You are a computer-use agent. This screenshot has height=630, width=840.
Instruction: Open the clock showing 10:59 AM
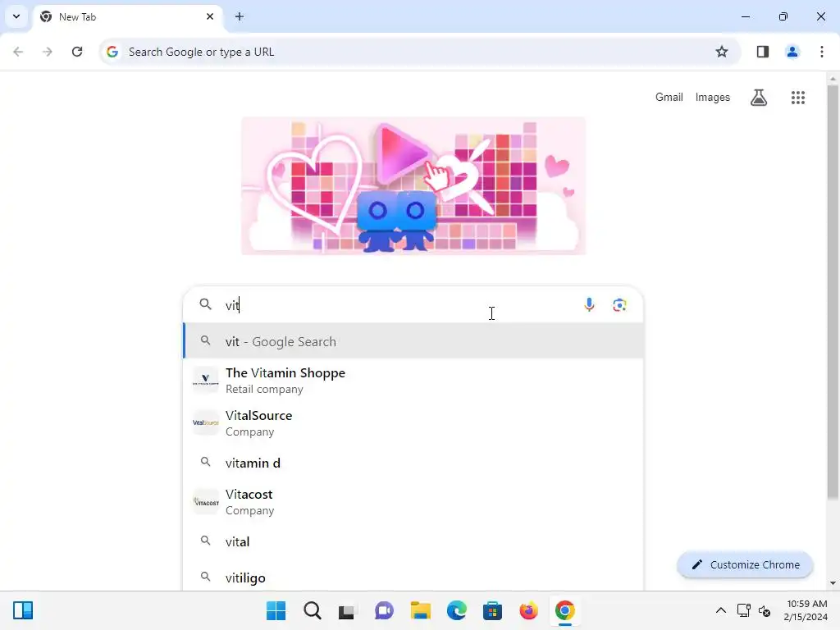coord(806,610)
